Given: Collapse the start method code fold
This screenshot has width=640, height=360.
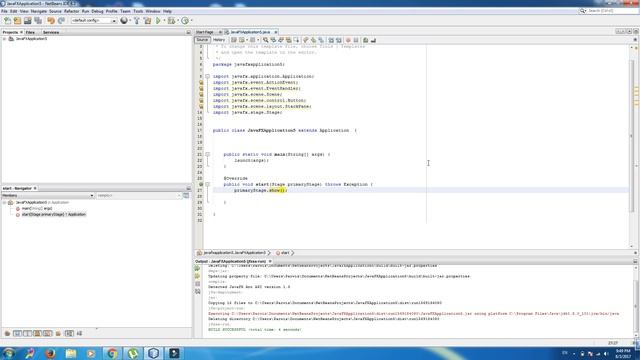Looking at the screenshot, I should pos(207,184).
